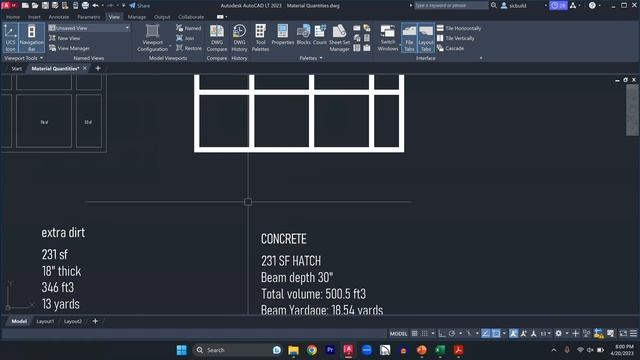Click the vertical scrollbar in drawing area
640x360 pixels.
click(x=632, y=110)
